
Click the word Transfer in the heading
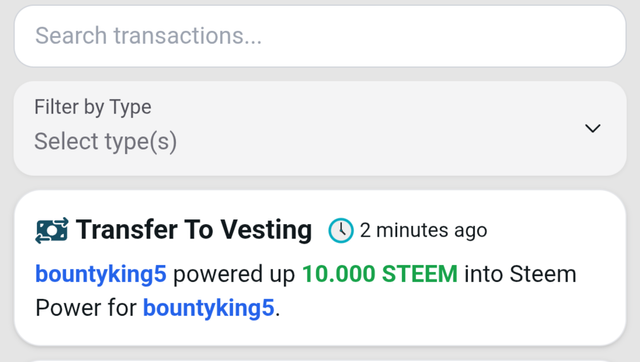pyautogui.click(x=127, y=229)
